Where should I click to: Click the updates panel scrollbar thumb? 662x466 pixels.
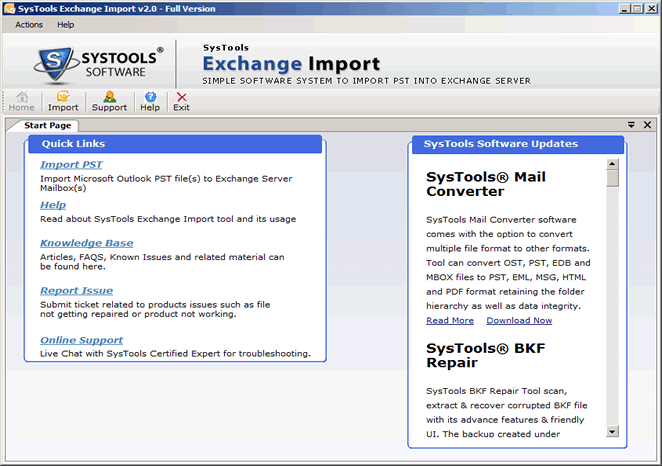[613, 178]
